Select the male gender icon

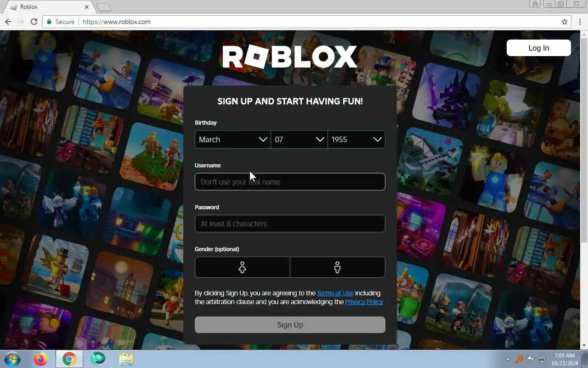click(x=338, y=267)
